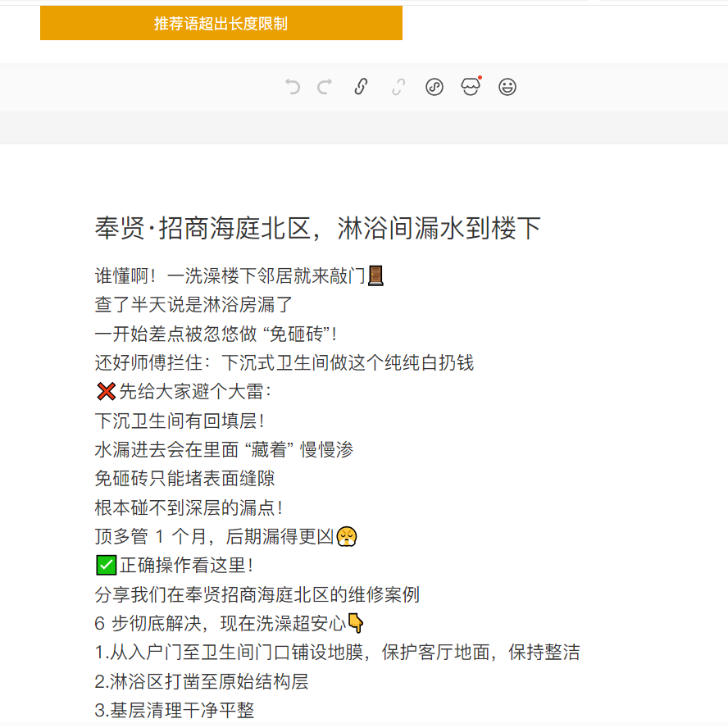Click step 3.基层清理干净平整
The width and height of the screenshot is (728, 728).
click(175, 710)
